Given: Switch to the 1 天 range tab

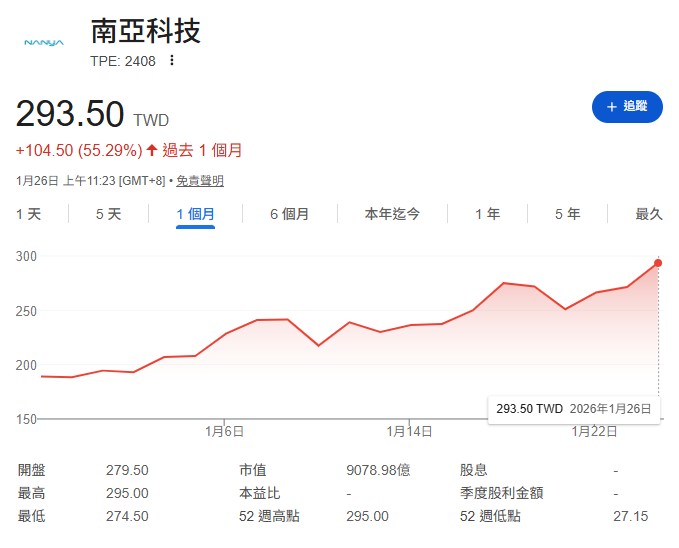Looking at the screenshot, I should [x=29, y=214].
